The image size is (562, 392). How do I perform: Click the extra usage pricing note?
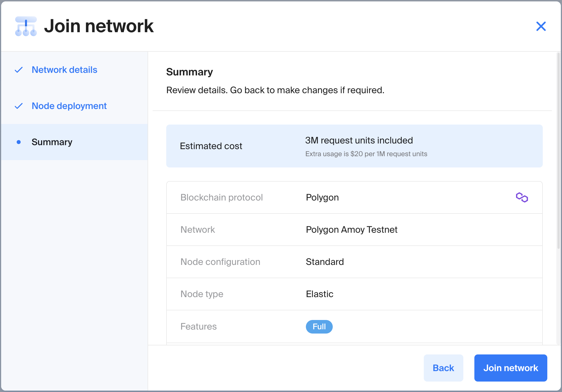coord(366,154)
